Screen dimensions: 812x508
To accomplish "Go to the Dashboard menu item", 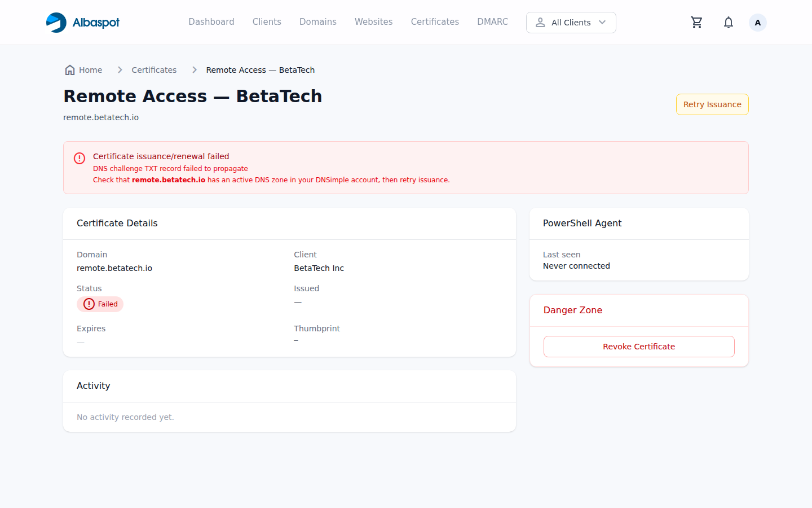I will pos(211,22).
